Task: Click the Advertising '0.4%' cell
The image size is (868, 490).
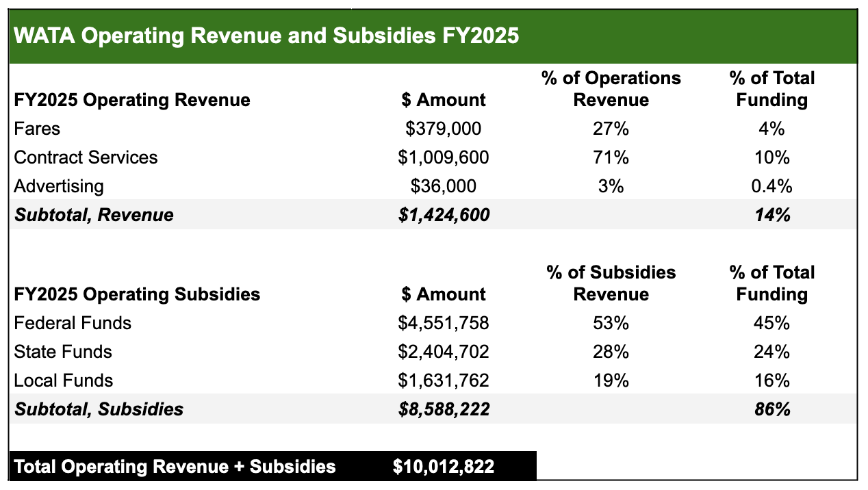Action: (x=771, y=186)
